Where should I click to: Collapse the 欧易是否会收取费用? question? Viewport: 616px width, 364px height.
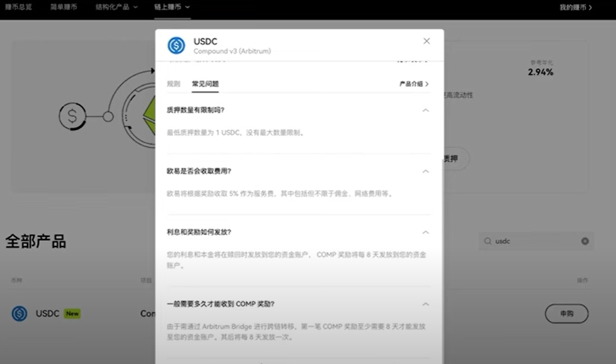pos(425,171)
